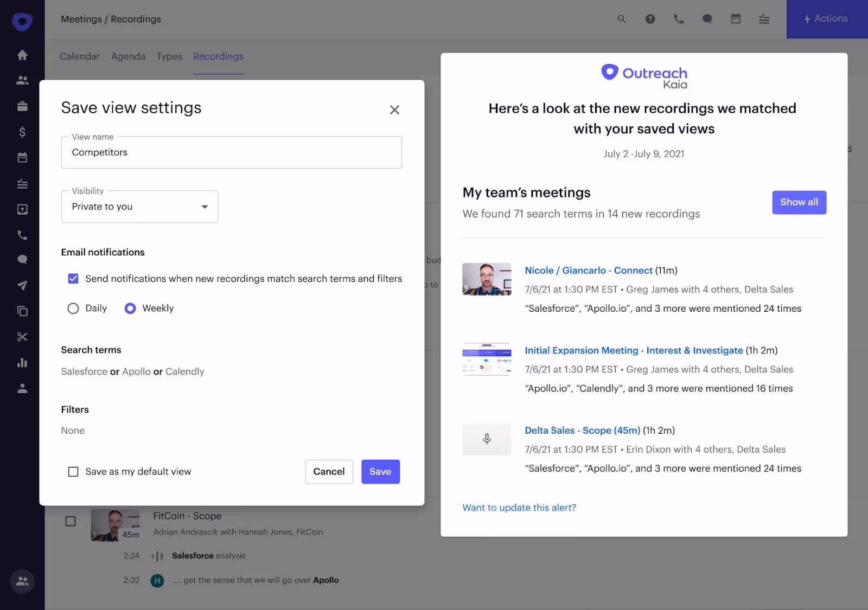Open the Visibility dropdown
This screenshot has width=868, height=610.
click(x=139, y=207)
